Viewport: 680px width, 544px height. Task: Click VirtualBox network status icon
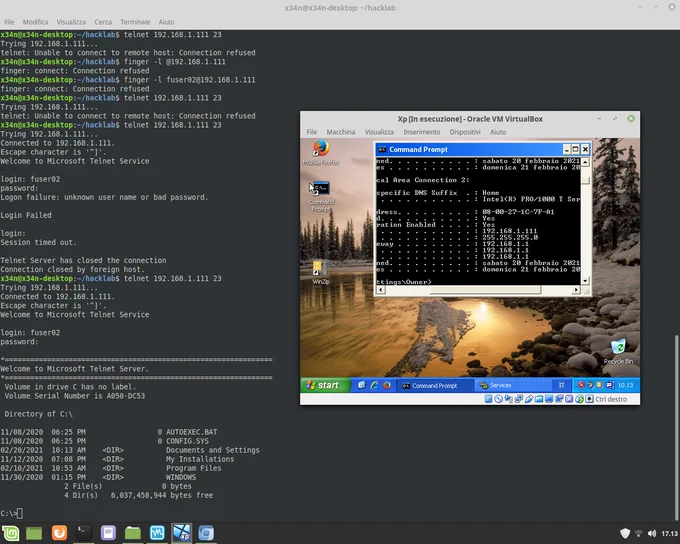pyautogui.click(x=518, y=399)
